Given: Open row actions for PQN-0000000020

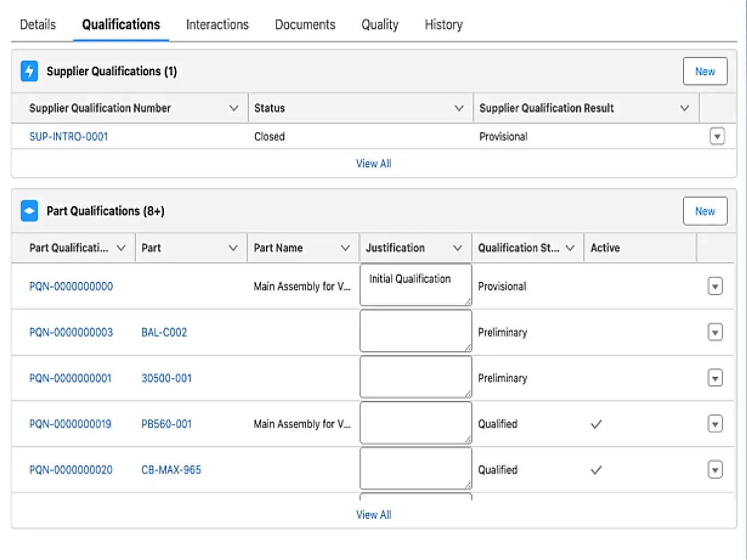Looking at the screenshot, I should click(715, 469).
